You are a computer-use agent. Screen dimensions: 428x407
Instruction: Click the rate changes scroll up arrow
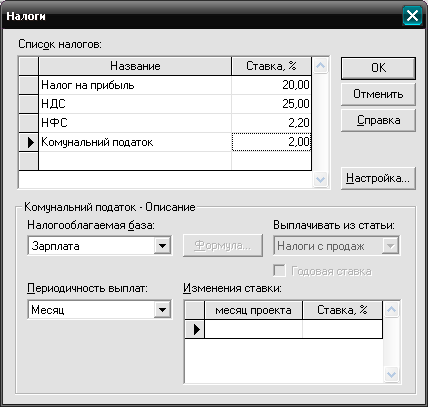point(391,309)
